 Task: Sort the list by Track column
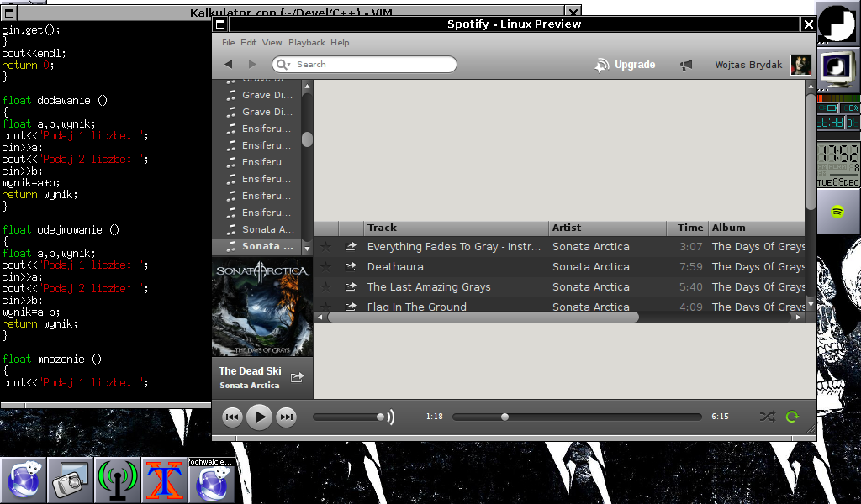point(456,228)
